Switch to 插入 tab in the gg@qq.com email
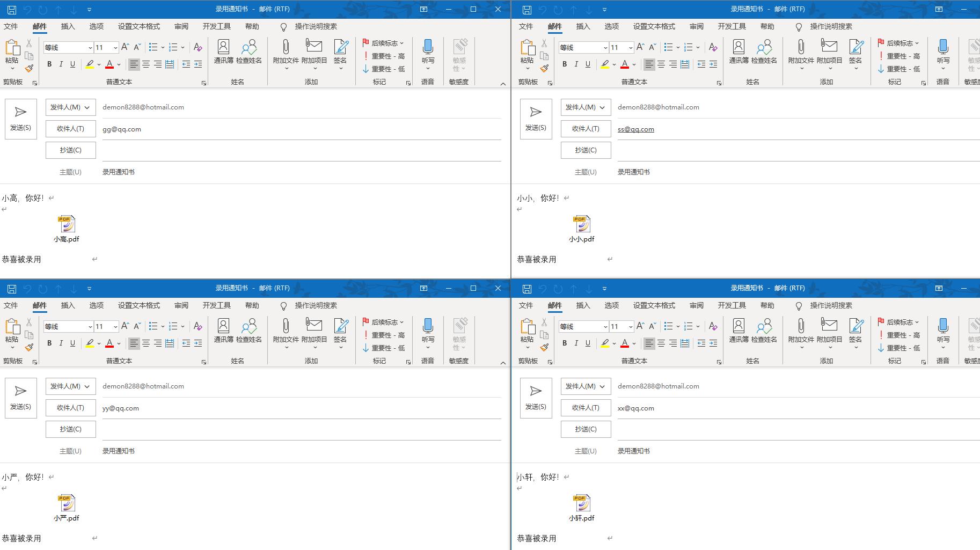Screen dimensions: 980x550 tap(68, 26)
